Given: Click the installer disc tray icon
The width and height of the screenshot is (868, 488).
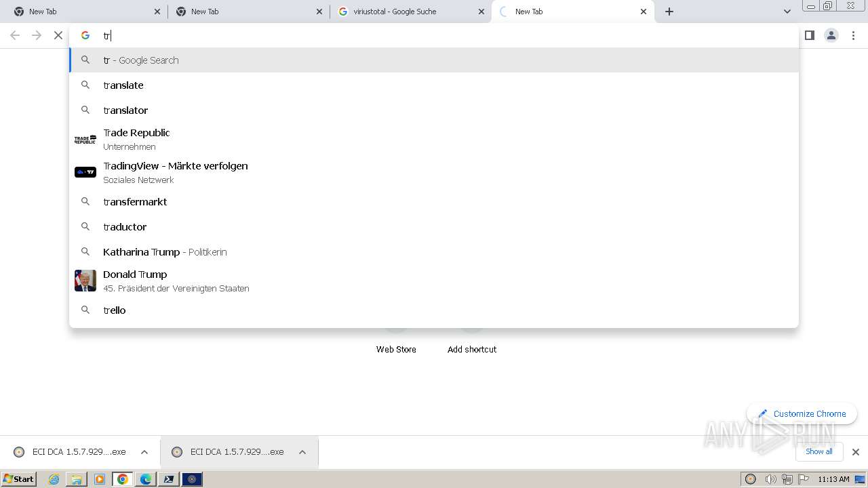Looking at the screenshot, I should [751, 479].
